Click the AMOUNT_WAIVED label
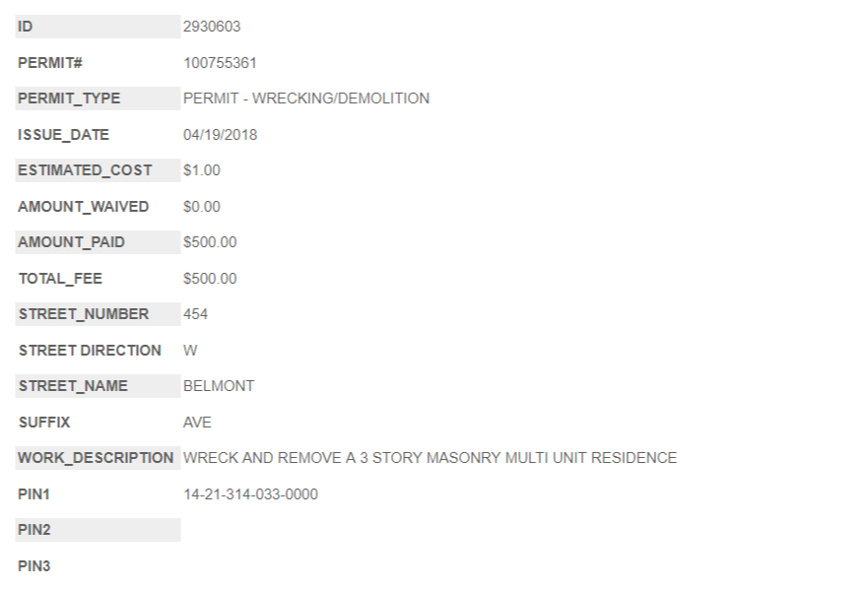 [x=84, y=207]
